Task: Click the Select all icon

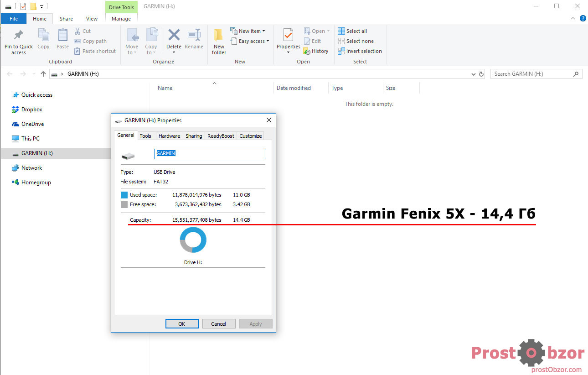Action: click(341, 31)
